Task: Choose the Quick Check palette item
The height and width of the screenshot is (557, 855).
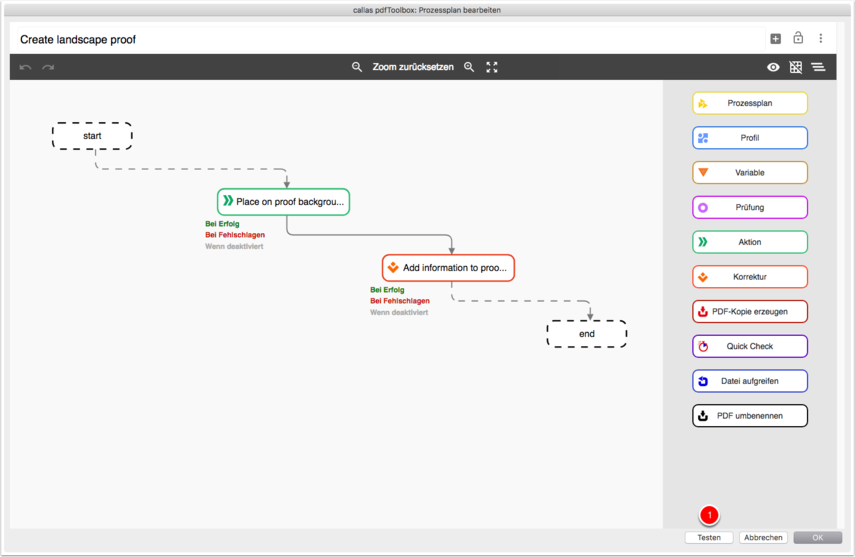Action: 750,346
